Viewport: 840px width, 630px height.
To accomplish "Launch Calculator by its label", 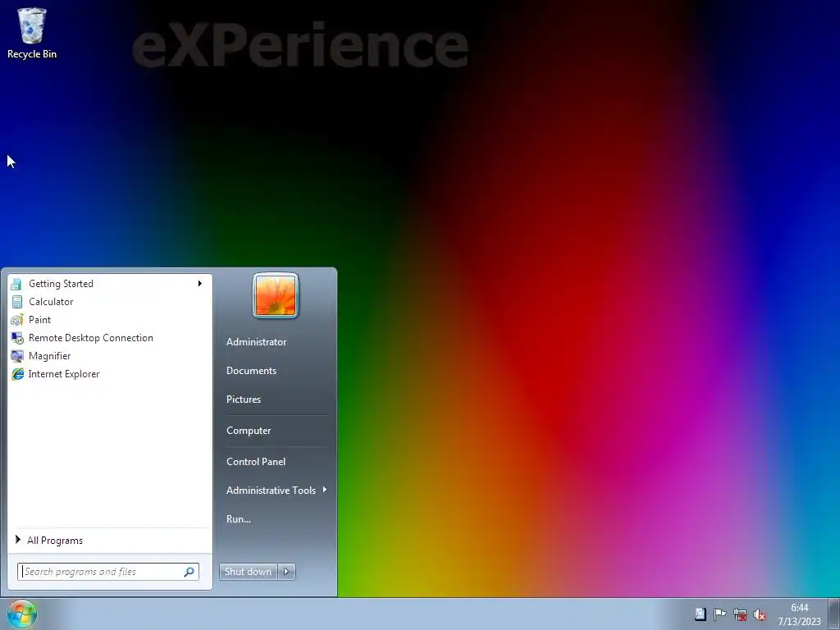I will [51, 302].
